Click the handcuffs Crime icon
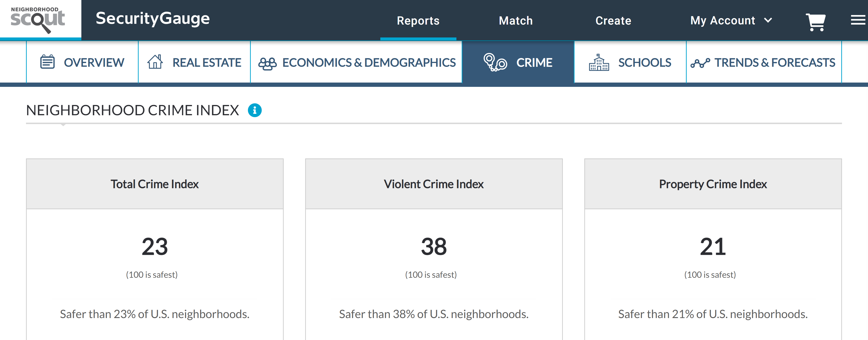Screen dimensions: 868x340 (495, 62)
